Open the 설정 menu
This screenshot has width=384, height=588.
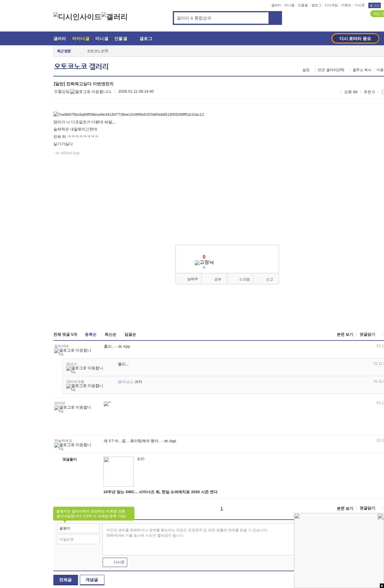click(306, 70)
